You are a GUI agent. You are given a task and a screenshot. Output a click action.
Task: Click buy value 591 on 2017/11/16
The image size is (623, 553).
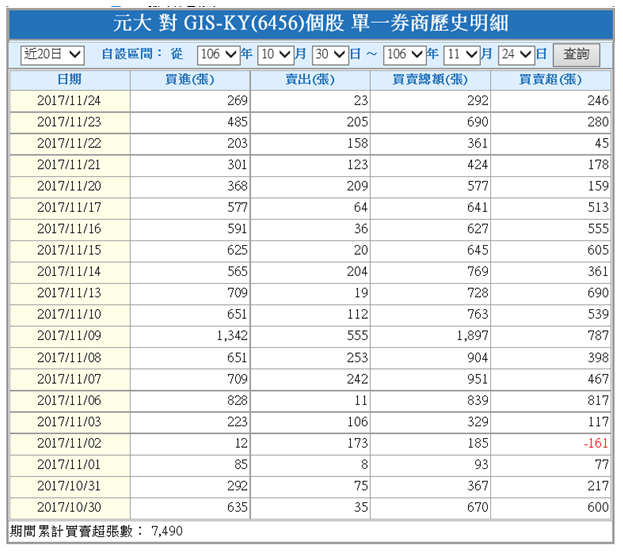pos(238,229)
